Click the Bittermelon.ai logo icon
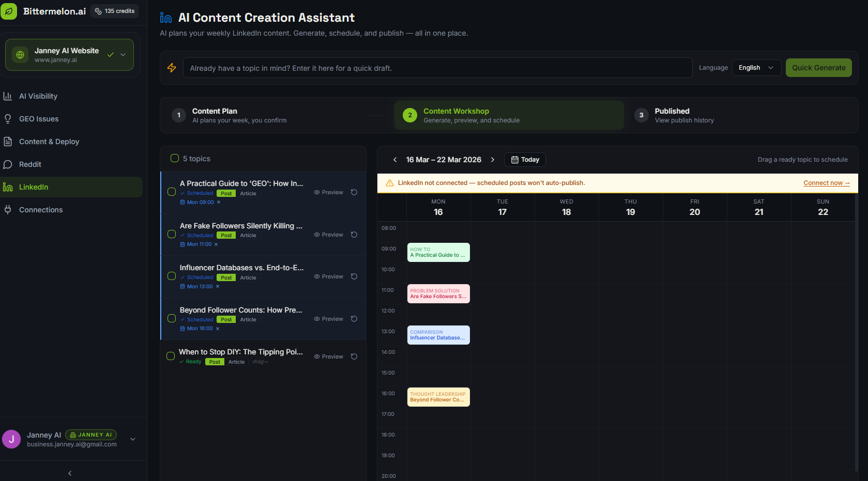868x481 pixels. pyautogui.click(x=9, y=11)
